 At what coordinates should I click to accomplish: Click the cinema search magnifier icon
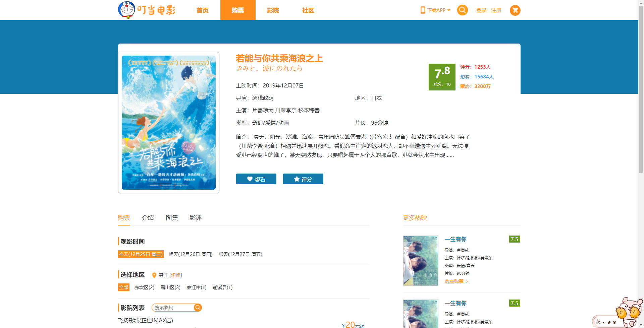(x=198, y=308)
